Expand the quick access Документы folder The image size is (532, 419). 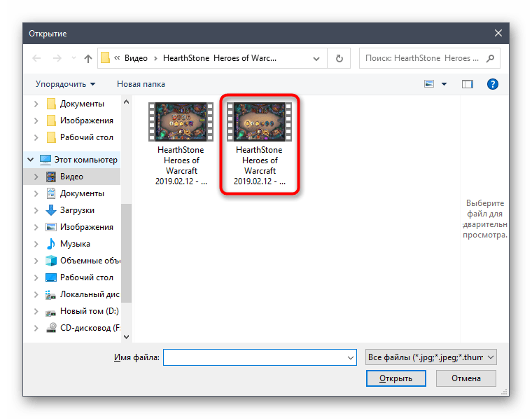36,104
